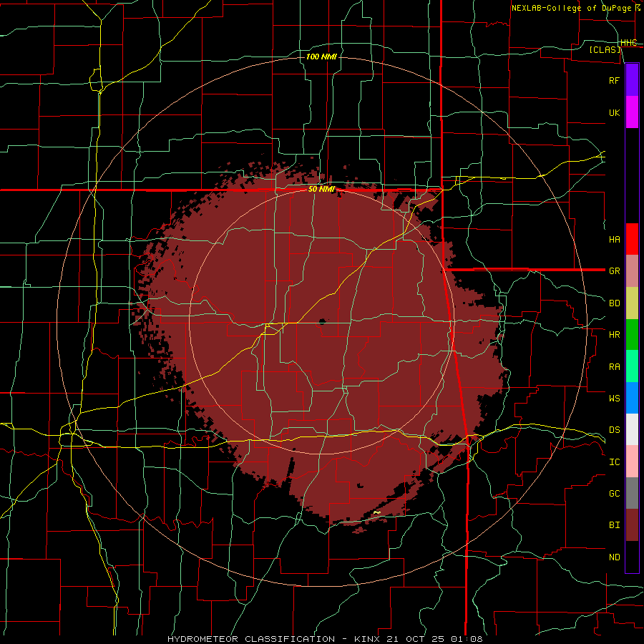Click the HA legend label
Viewport: 644px width, 644px height.
(x=614, y=240)
